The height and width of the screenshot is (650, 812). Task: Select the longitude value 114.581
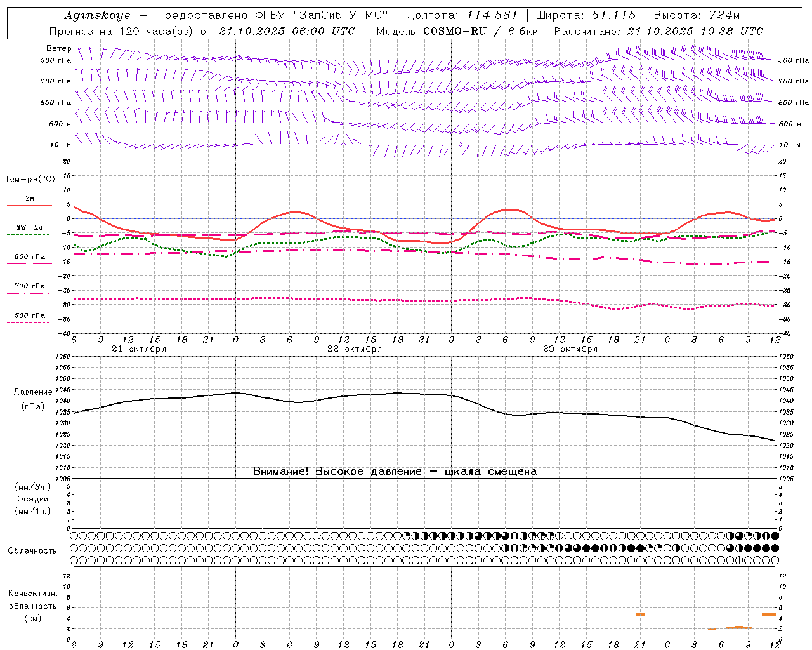coord(492,15)
